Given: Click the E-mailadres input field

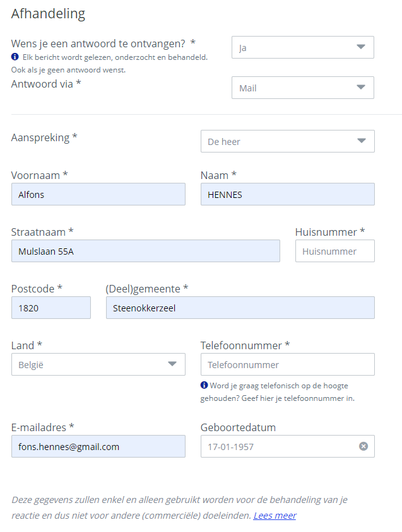Looking at the screenshot, I should pos(98,446).
